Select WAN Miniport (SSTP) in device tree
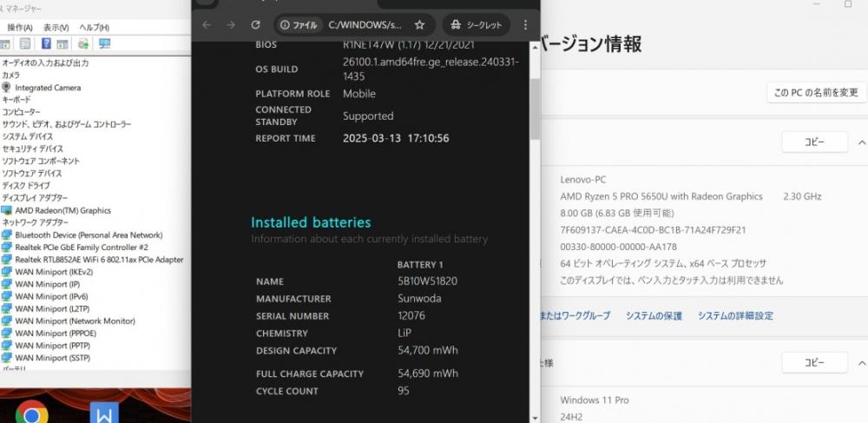 [x=53, y=358]
